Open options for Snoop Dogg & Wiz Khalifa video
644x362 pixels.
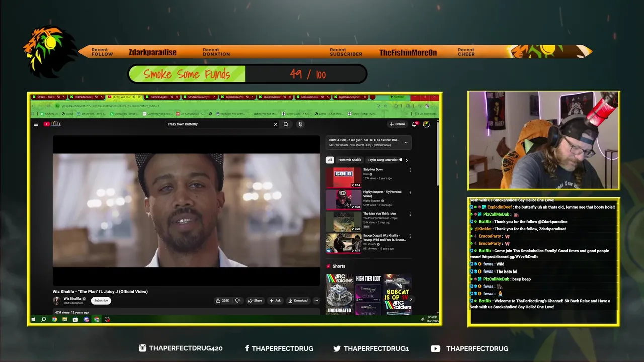pos(410,236)
